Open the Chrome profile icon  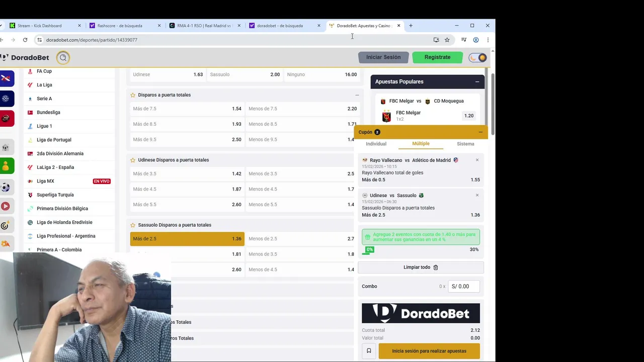tap(476, 40)
